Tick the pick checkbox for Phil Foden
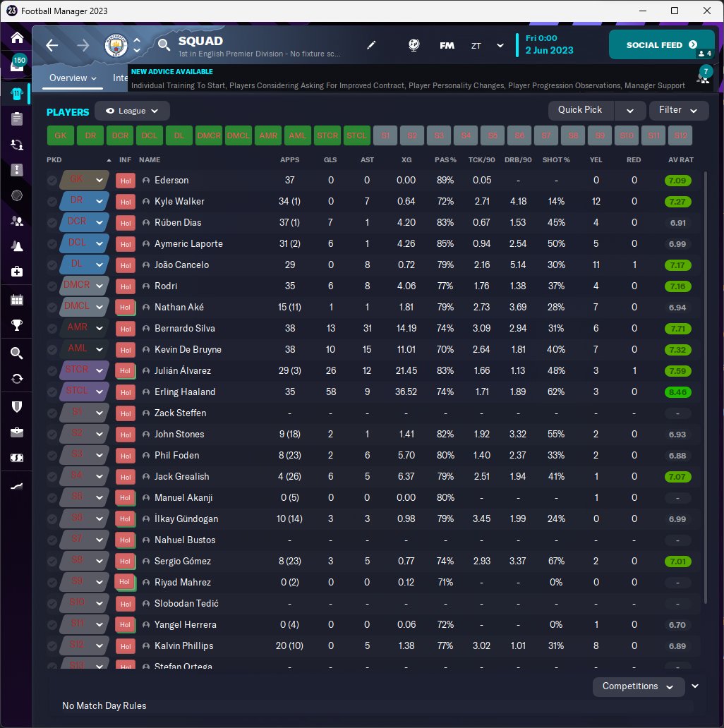This screenshot has width=724, height=728. [52, 456]
